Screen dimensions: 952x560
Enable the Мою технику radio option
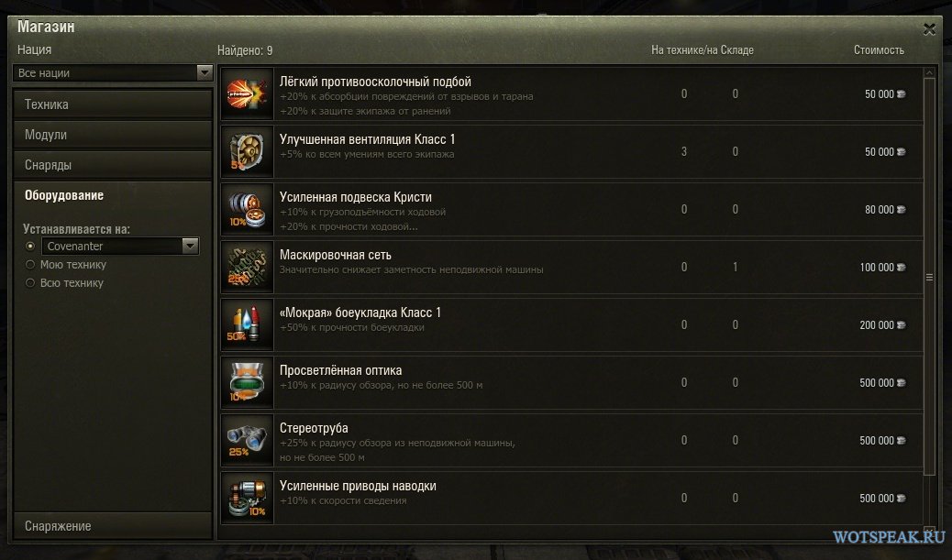pos(29,265)
